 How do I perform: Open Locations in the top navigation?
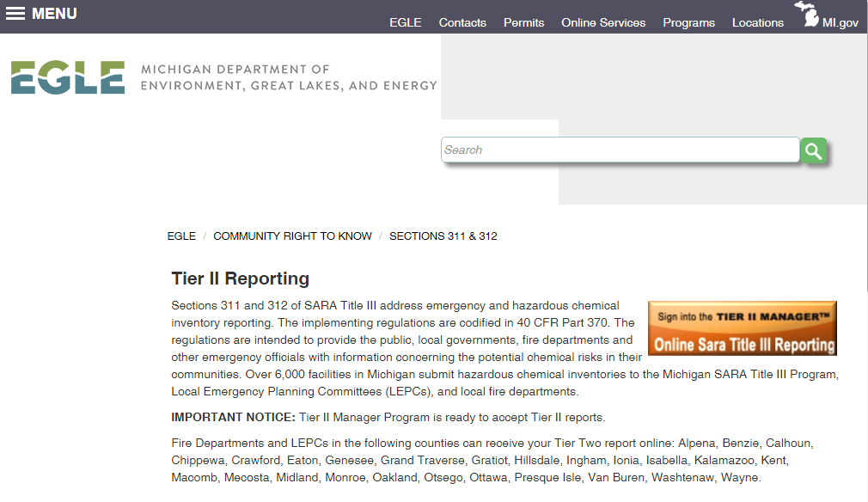758,22
